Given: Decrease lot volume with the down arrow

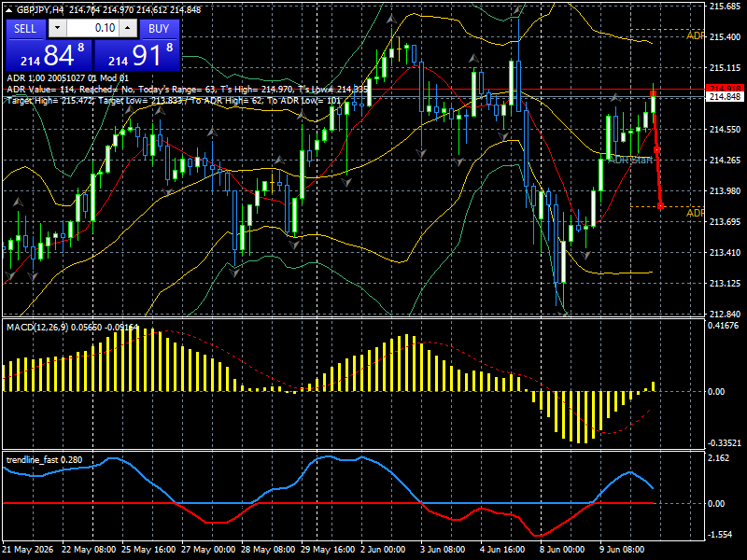Looking at the screenshot, I should (x=57, y=29).
